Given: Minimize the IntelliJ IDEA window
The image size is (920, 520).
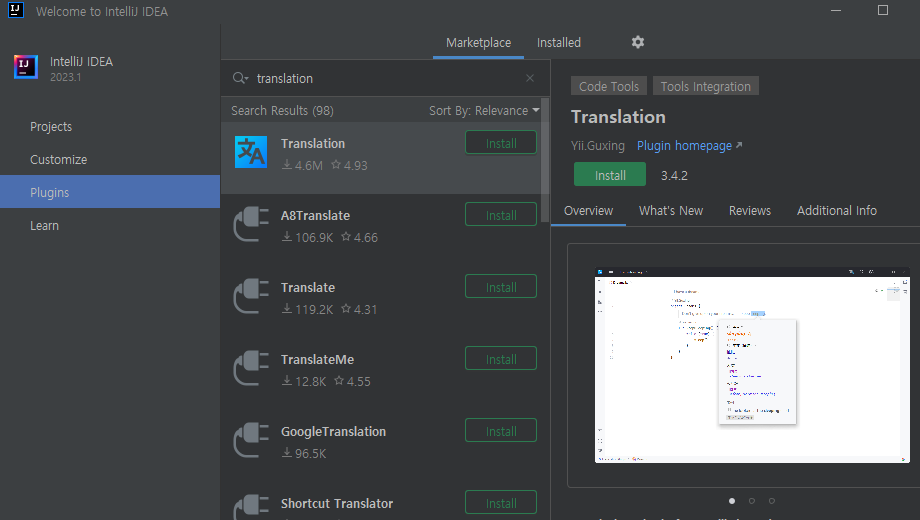Looking at the screenshot, I should 836,11.
